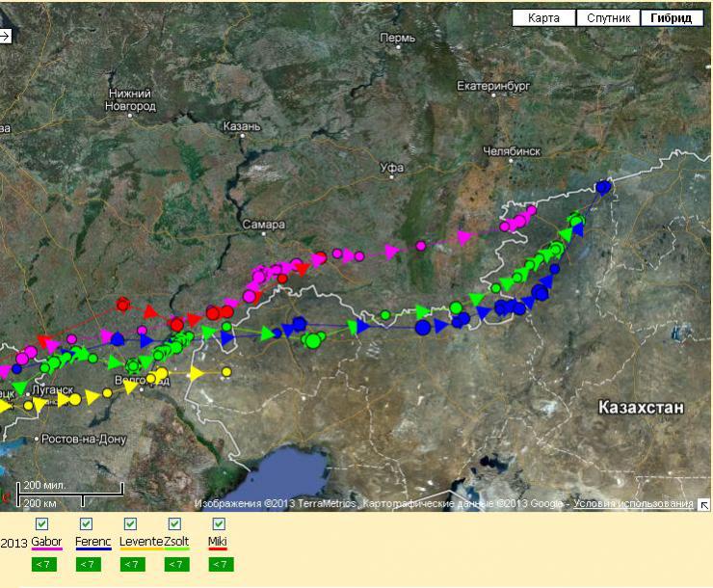Select the Гибрид map type
The height and width of the screenshot is (588, 713).
671,18
